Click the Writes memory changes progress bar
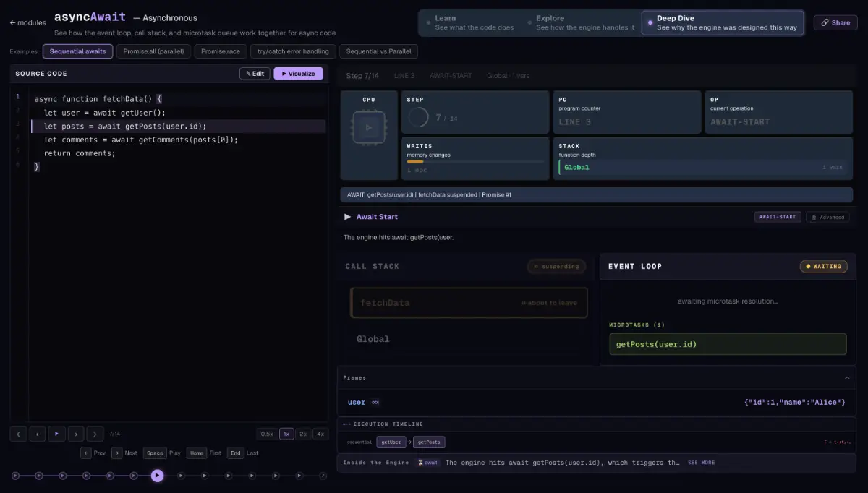 click(x=475, y=162)
